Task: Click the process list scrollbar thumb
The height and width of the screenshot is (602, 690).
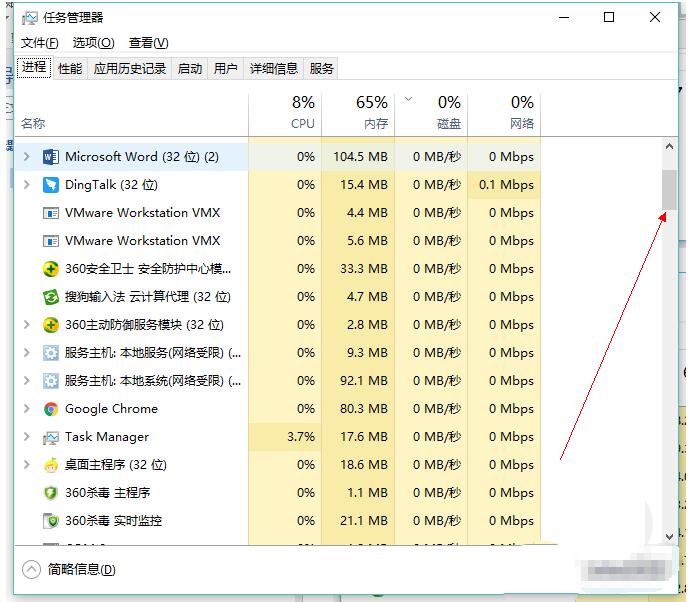Action: pos(669,190)
